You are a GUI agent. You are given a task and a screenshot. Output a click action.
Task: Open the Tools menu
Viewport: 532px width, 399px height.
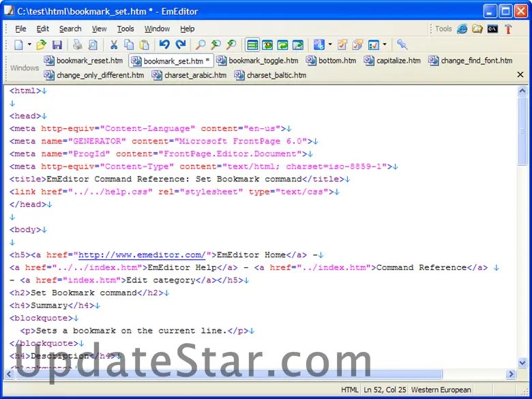click(x=125, y=29)
